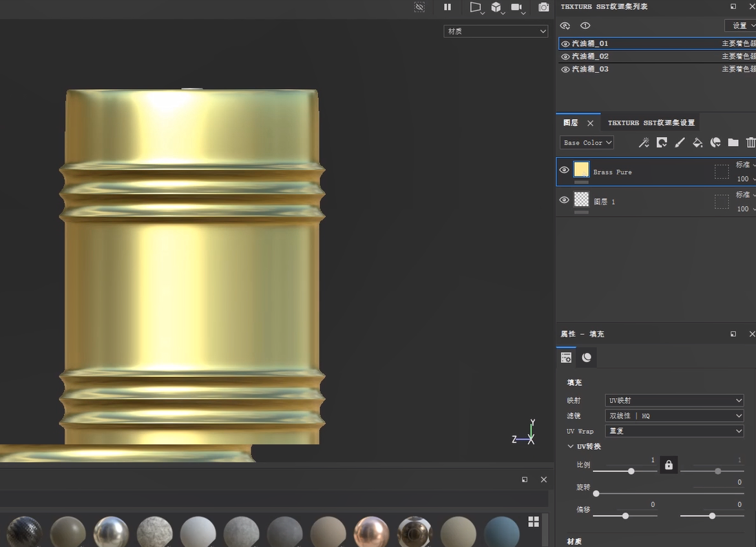This screenshot has width=756, height=547.
Task: Take a viewport screenshot with camera icon
Action: [544, 7]
